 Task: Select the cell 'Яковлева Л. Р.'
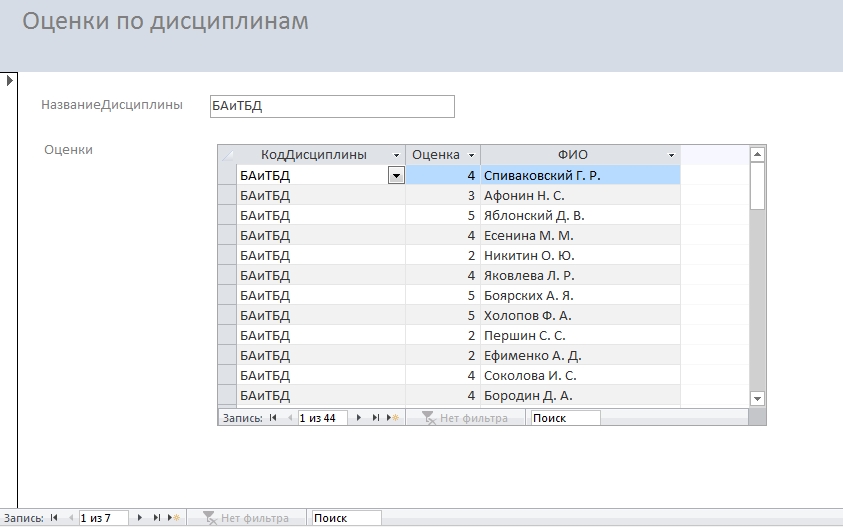(581, 275)
